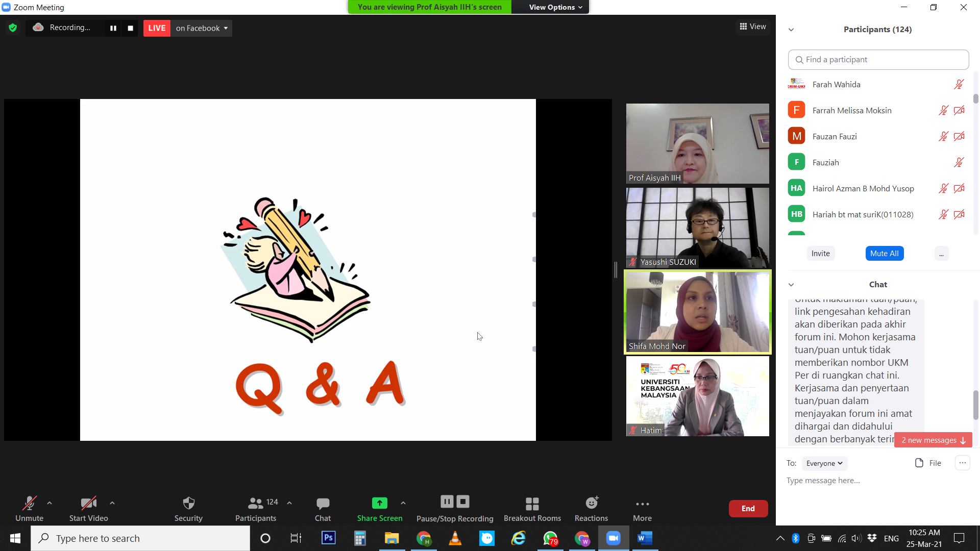The image size is (980, 551).
Task: Expand the View Options dropdown
Action: (555, 7)
